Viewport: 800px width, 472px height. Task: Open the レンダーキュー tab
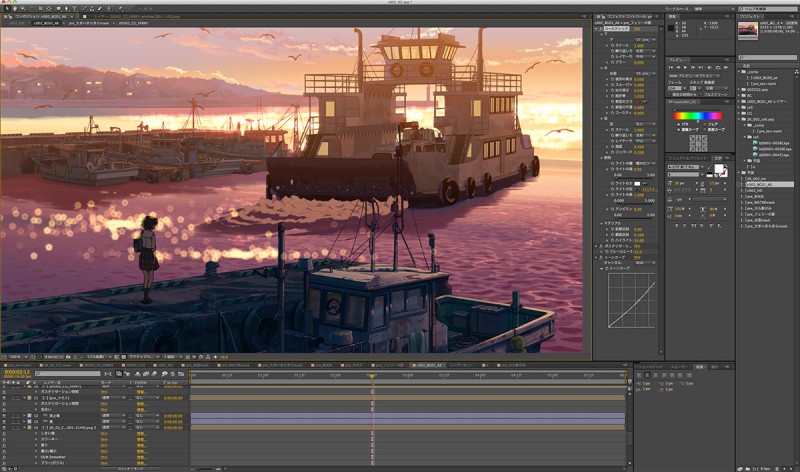tap(462, 365)
